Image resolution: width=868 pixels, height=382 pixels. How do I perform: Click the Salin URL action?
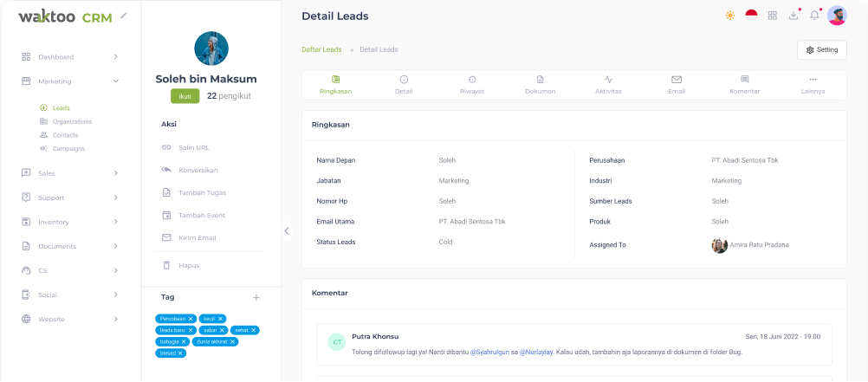pyautogui.click(x=193, y=147)
